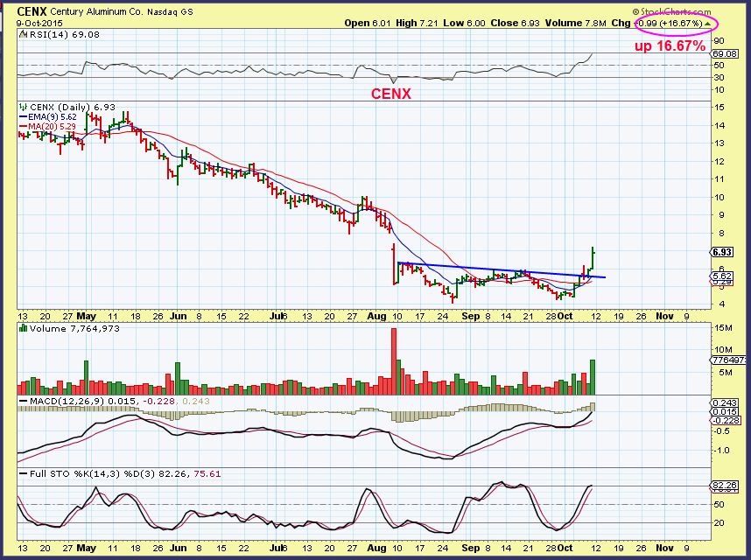Click the Sep label under the price chart
The height and width of the screenshot is (560, 751).
pos(471,316)
